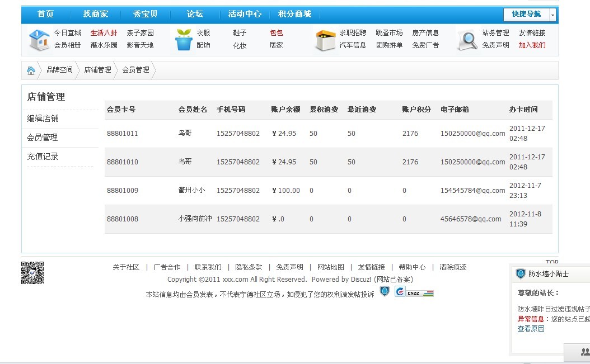Viewport: 590px width, 364px height.
Task: Click the 店铺管理 breadcrumb link
Action: coord(97,70)
